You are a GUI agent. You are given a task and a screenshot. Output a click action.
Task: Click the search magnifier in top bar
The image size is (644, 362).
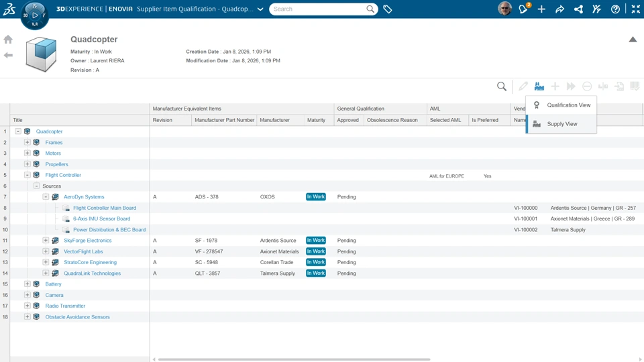pyautogui.click(x=370, y=9)
